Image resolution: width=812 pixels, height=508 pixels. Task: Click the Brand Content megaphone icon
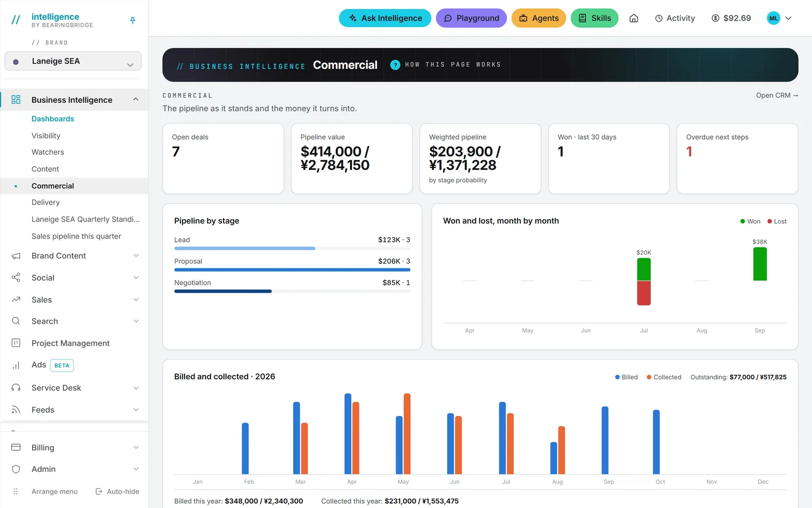tap(16, 256)
